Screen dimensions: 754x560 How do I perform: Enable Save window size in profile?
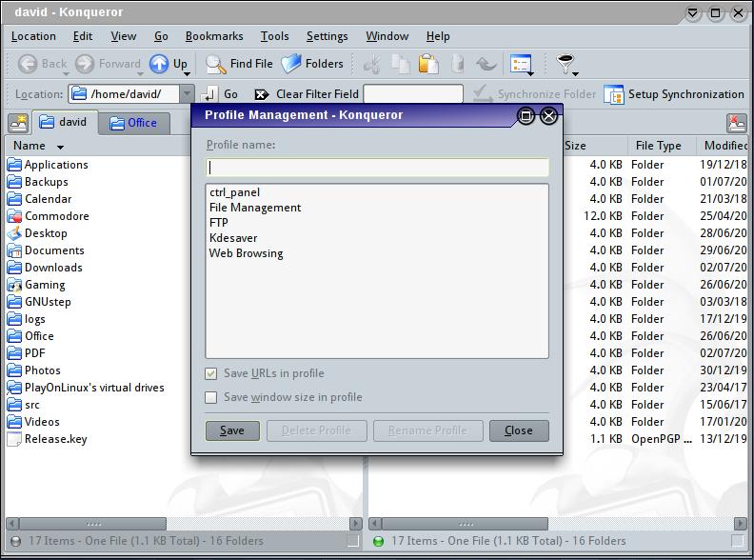point(211,397)
